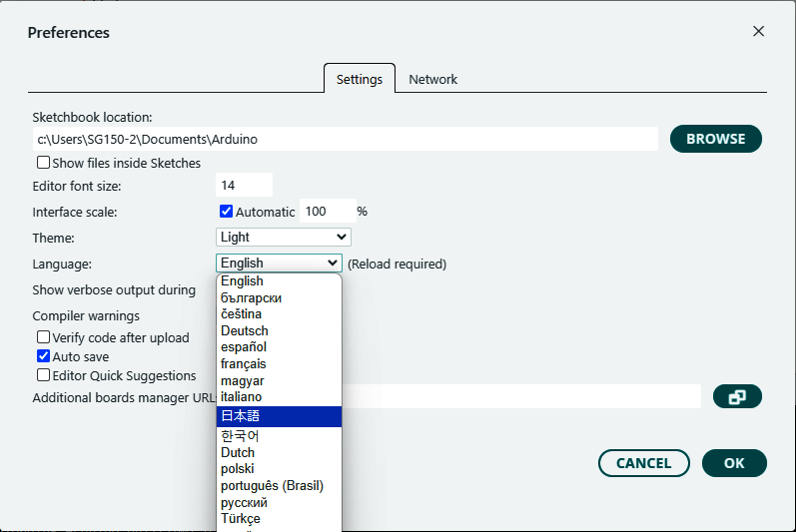
Task: Close the Preferences dialog
Action: (758, 31)
